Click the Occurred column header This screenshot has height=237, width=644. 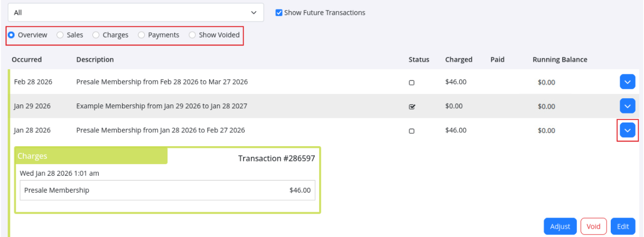pos(27,60)
